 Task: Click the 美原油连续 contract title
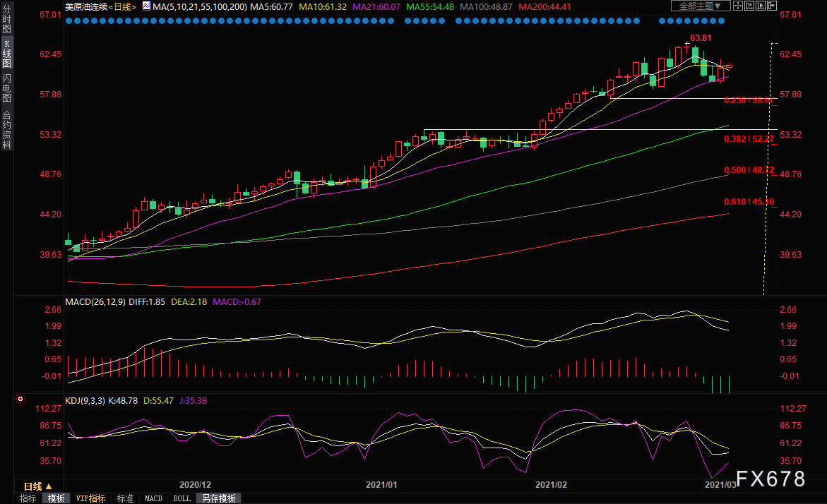86,7
